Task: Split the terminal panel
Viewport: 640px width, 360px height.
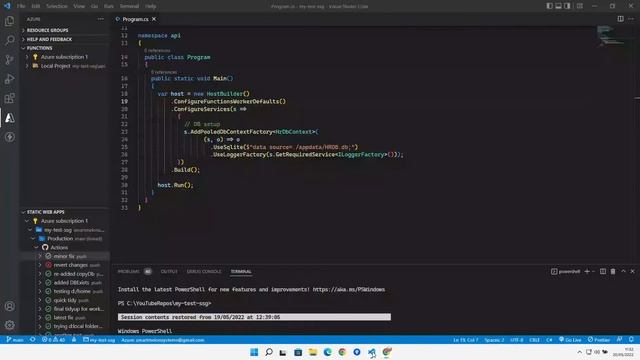Action: tap(603, 271)
